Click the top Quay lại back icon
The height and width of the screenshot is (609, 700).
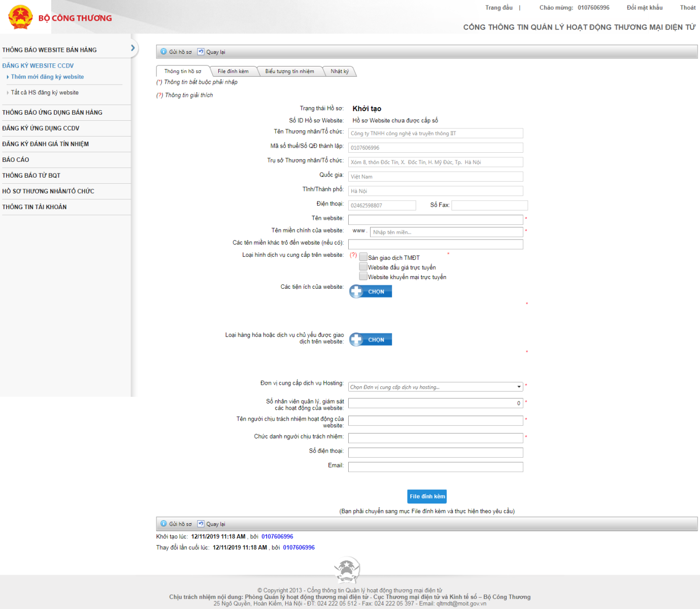coord(201,52)
